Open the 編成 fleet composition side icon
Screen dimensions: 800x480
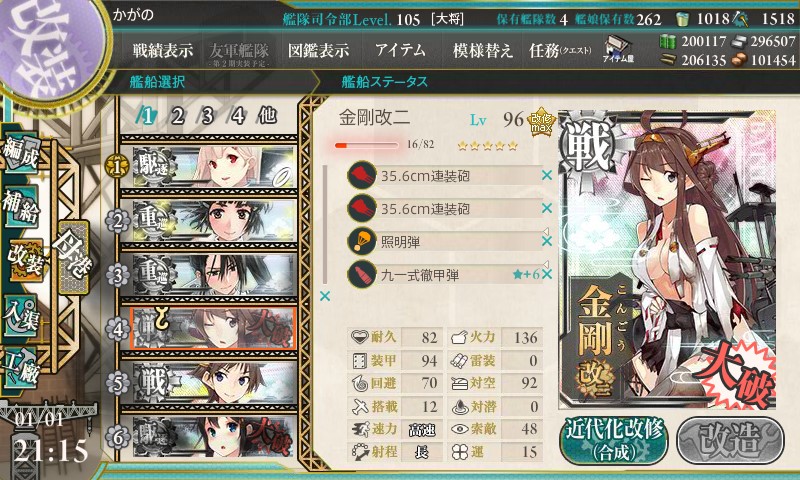[x=21, y=153]
